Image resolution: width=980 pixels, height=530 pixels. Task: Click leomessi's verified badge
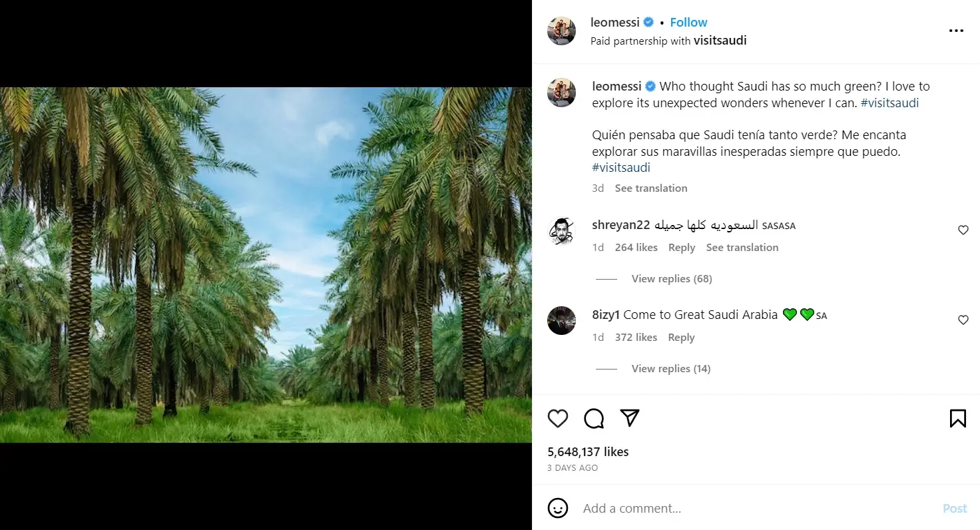point(648,22)
